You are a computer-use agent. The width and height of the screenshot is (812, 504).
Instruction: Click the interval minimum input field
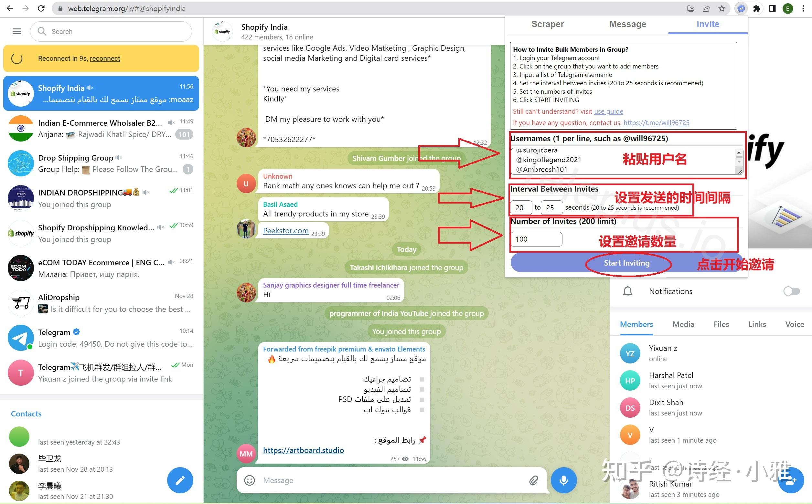(x=522, y=208)
